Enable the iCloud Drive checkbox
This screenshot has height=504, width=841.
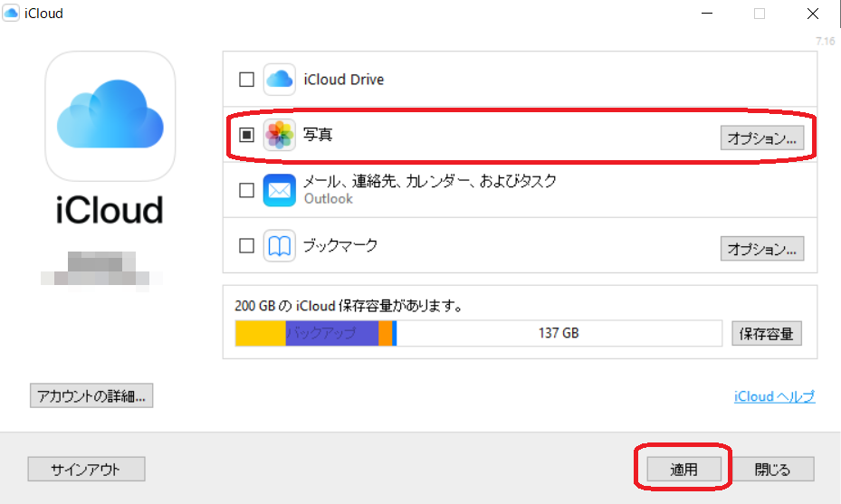tap(246, 80)
